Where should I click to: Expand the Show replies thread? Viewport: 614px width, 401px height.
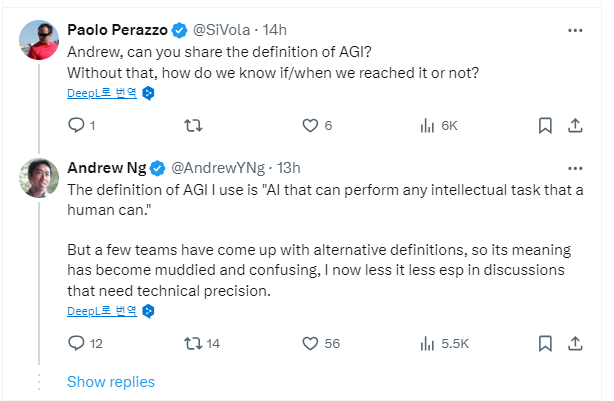[x=110, y=382]
